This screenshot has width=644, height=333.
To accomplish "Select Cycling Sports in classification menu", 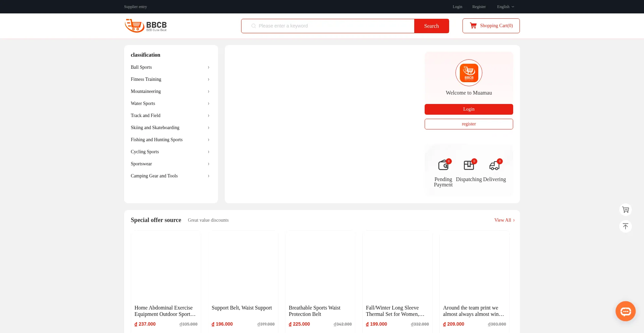I will (x=145, y=152).
